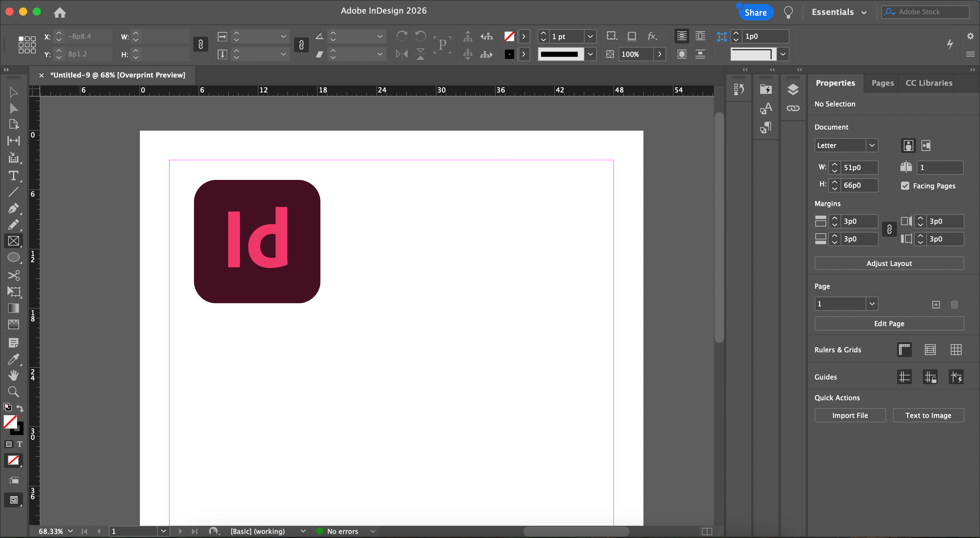Select the Hand tool
Image resolution: width=980 pixels, height=538 pixels.
pyautogui.click(x=13, y=375)
